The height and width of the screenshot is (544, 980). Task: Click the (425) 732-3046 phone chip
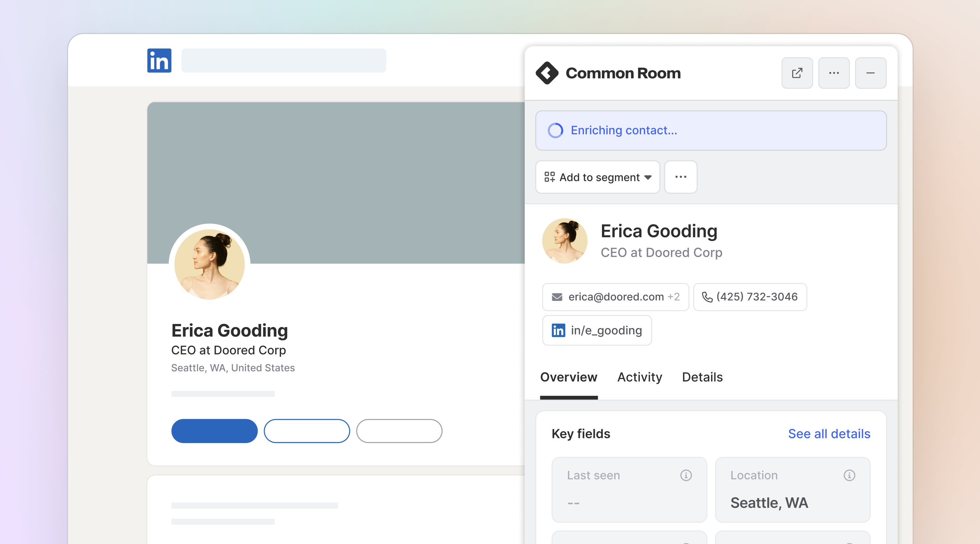point(749,297)
